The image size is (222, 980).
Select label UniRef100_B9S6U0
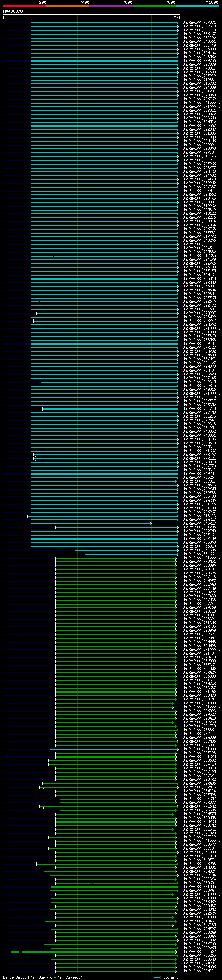click(199, 118)
